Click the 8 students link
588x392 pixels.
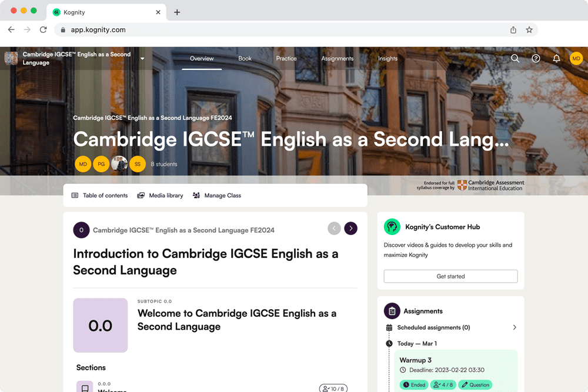pos(163,164)
